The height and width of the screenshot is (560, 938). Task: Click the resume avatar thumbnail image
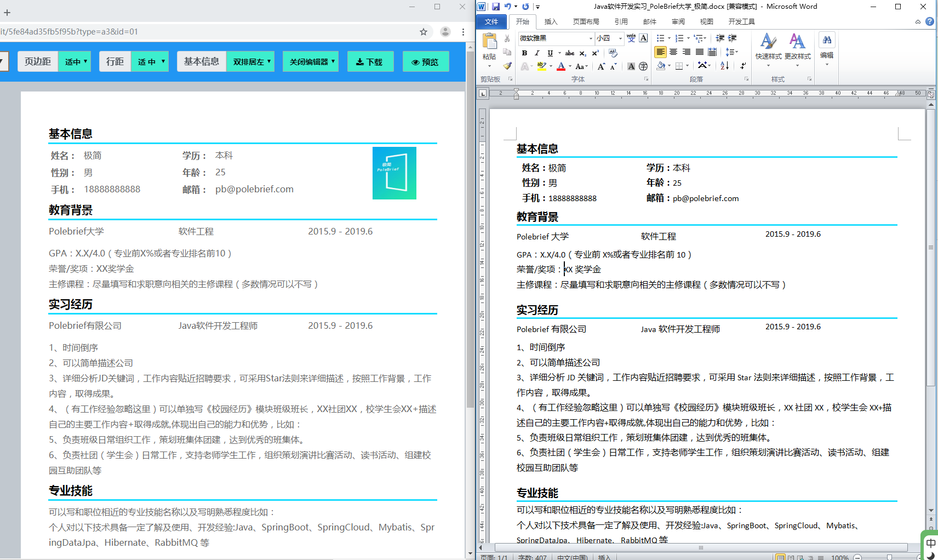pos(394,173)
